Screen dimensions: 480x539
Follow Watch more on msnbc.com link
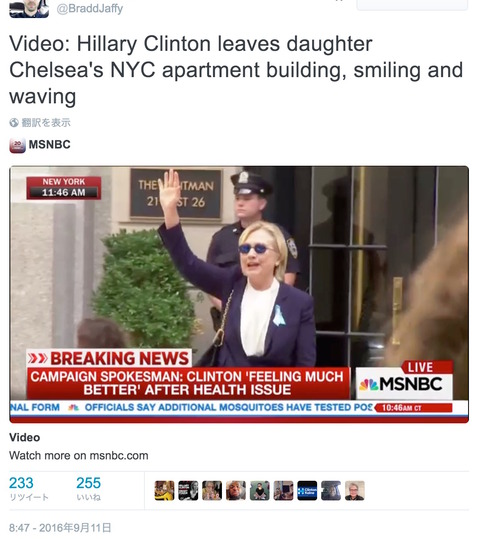click(79, 455)
